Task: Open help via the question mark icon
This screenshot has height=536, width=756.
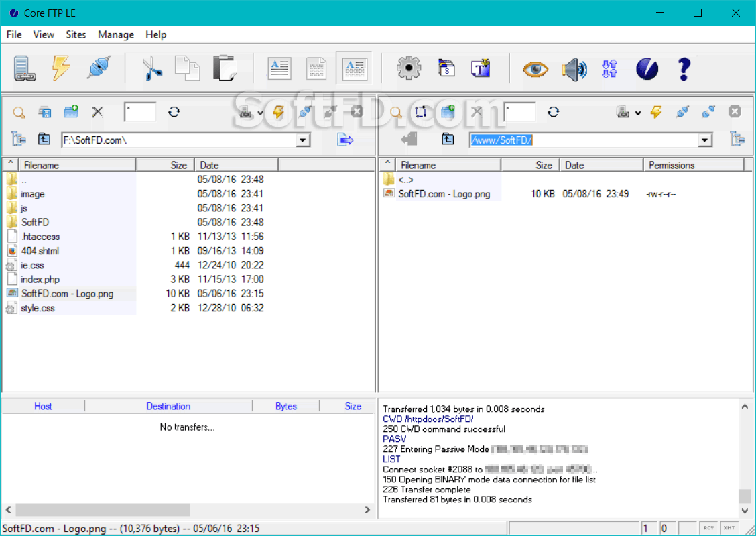Action: point(684,68)
